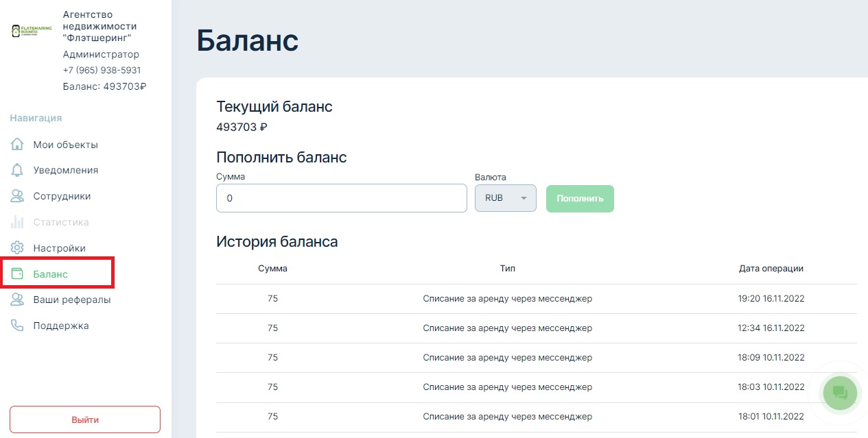Click the wallet icon beside Баланс
The width and height of the screenshot is (868, 438).
tap(17, 274)
